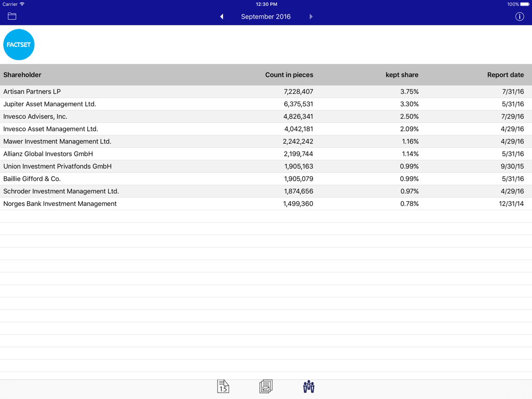The height and width of the screenshot is (399, 532).
Task: Select Allianz Global Investors GmbH row
Action: tap(266, 154)
